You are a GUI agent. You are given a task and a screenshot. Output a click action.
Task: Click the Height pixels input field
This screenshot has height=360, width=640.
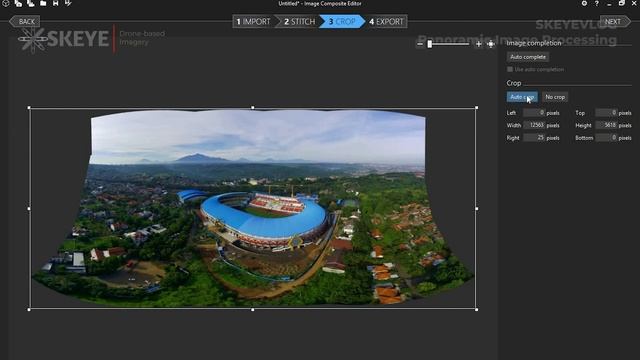tap(606, 125)
